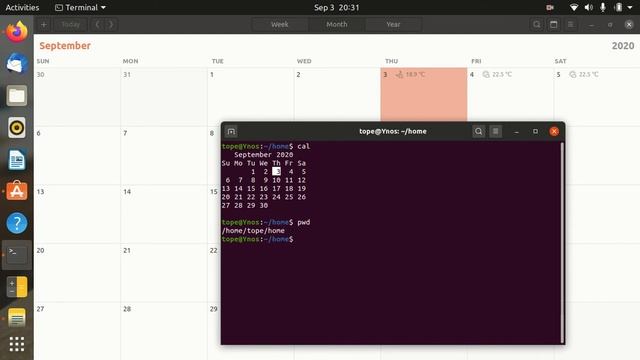
Task: Close the terminal window
Action: [554, 131]
